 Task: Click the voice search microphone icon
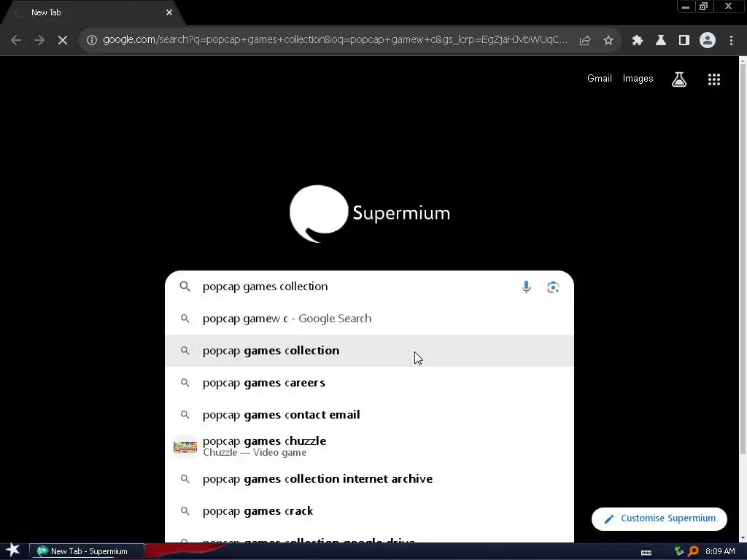click(x=526, y=287)
